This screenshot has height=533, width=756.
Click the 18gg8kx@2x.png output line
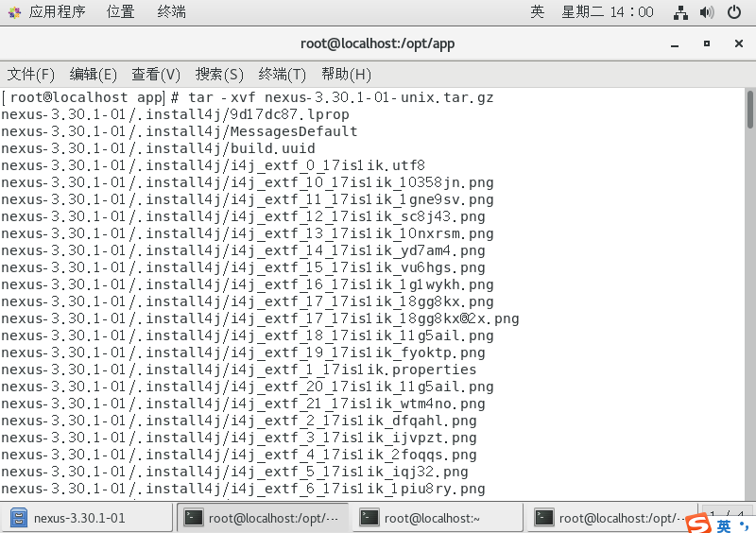(261, 318)
